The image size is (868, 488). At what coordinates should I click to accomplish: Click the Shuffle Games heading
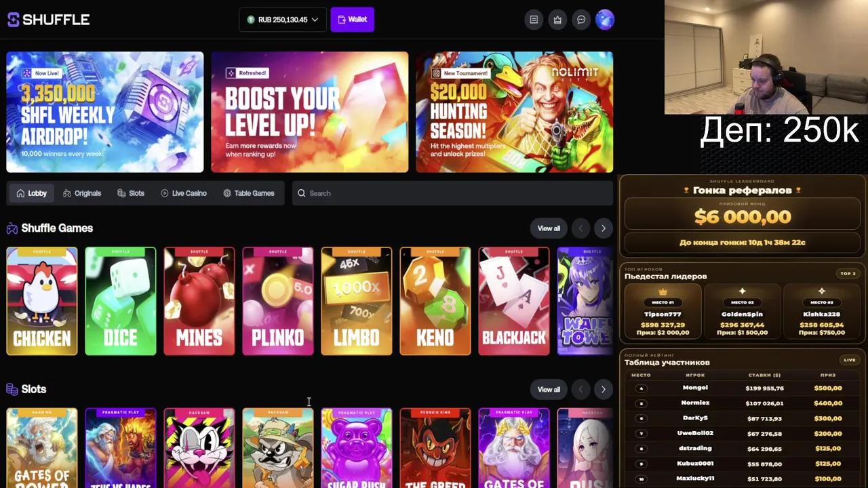click(57, 228)
